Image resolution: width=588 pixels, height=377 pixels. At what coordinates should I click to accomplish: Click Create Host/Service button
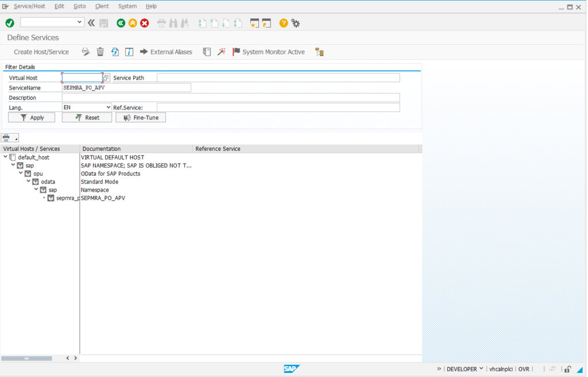(41, 52)
